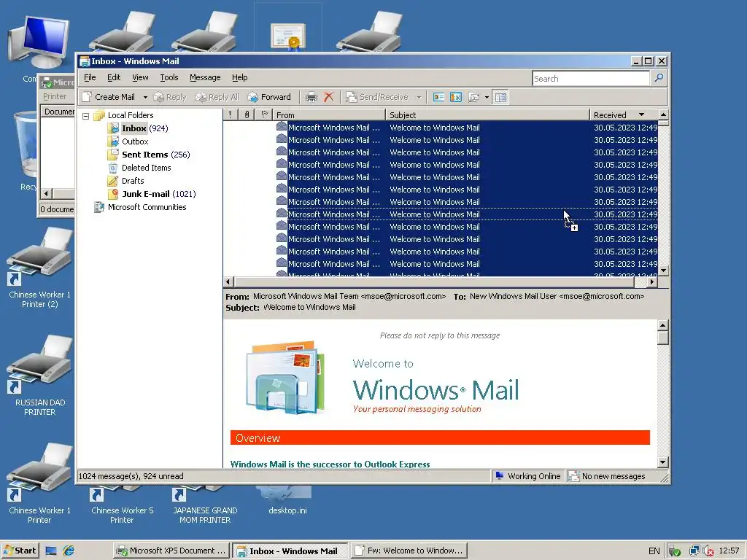Select JAPANESE GRAND MOM PRINTER desktop shortcut
Viewport: 747px width, 560px height.
point(205,506)
